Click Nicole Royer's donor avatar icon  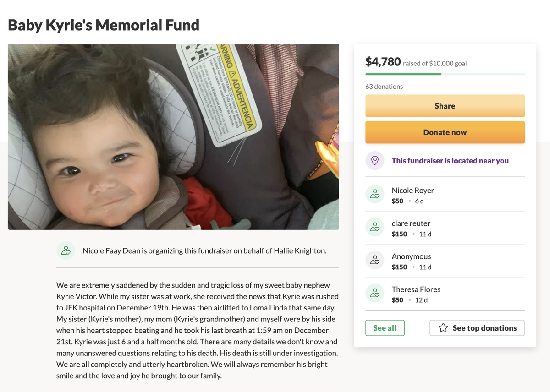pos(375,194)
